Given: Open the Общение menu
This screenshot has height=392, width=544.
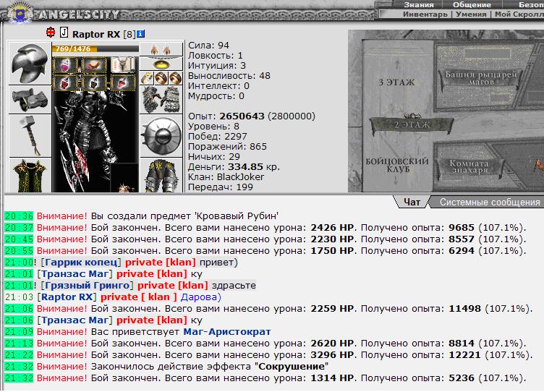Looking at the screenshot, I should coord(472,5).
